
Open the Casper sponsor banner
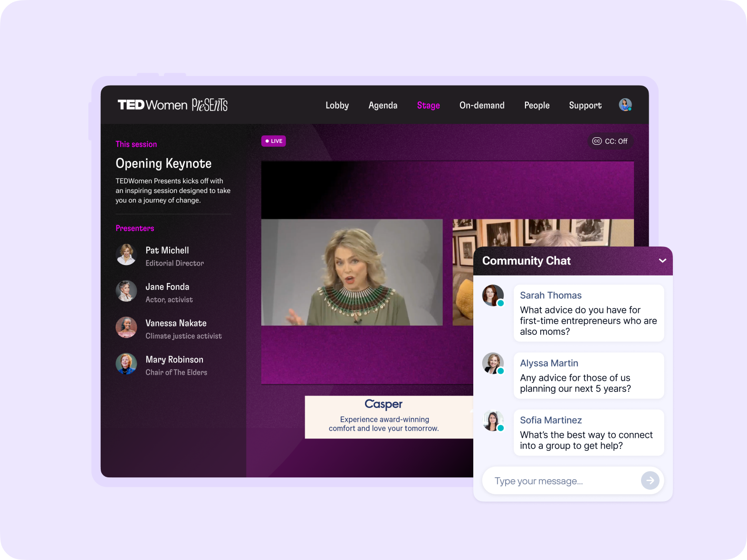click(x=389, y=417)
